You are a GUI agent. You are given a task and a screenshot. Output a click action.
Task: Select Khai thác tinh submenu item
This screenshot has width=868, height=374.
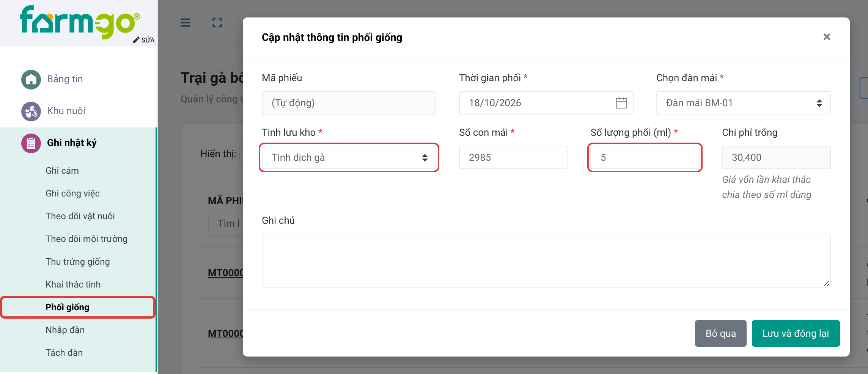click(x=73, y=284)
